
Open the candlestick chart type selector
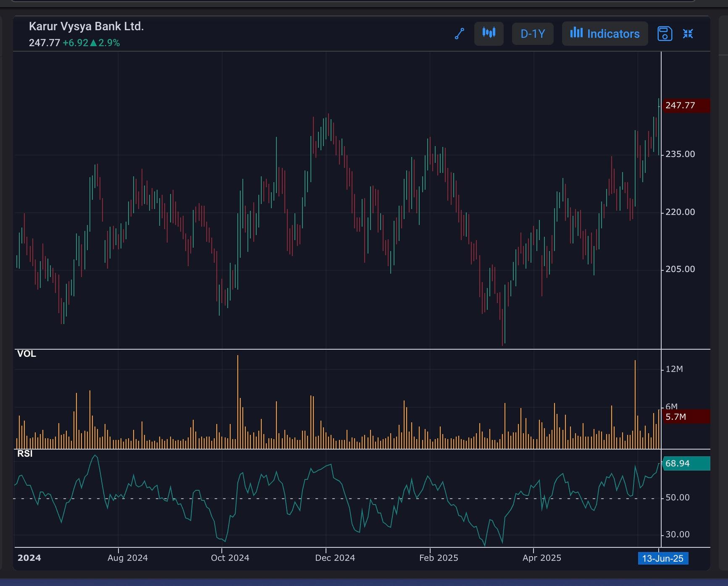point(489,34)
